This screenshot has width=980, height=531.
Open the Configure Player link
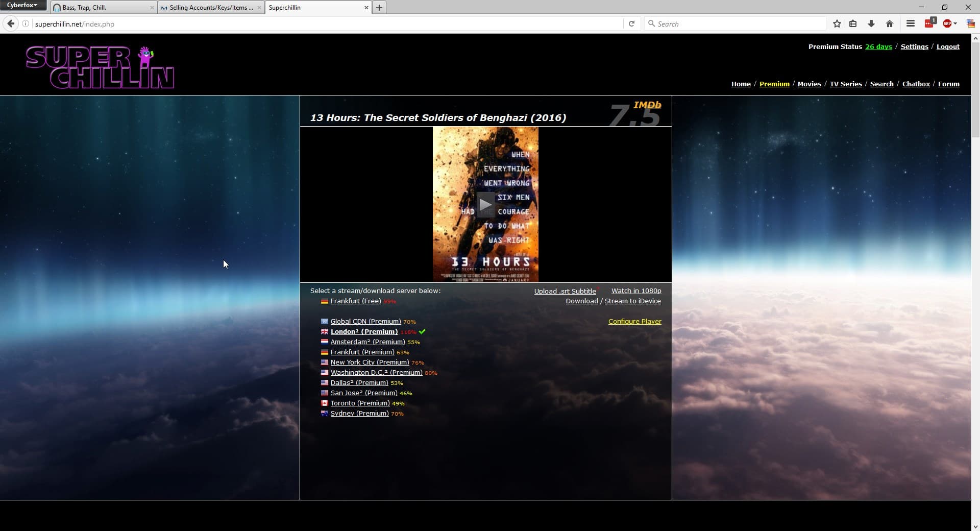tap(634, 321)
